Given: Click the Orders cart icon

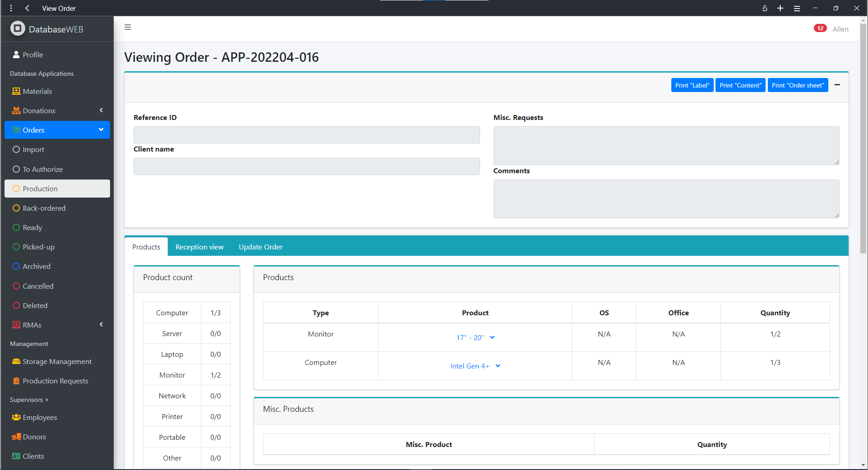Looking at the screenshot, I should click(16, 130).
